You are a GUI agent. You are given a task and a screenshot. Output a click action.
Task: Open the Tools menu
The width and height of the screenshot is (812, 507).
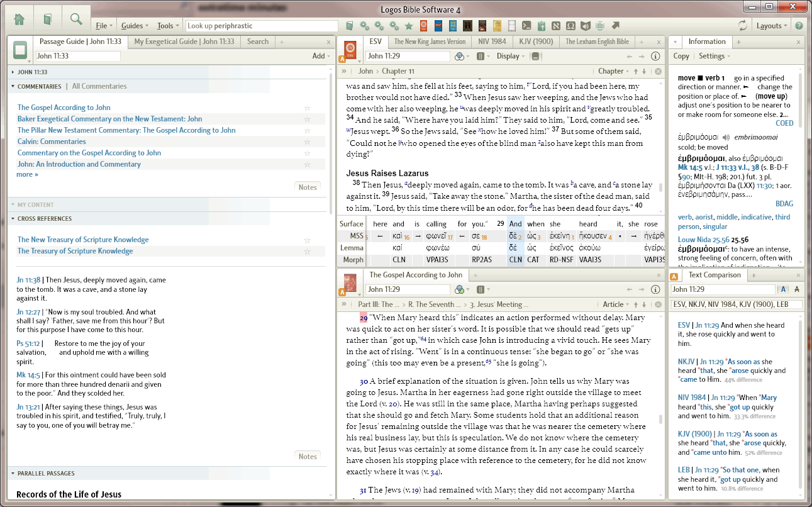167,26
